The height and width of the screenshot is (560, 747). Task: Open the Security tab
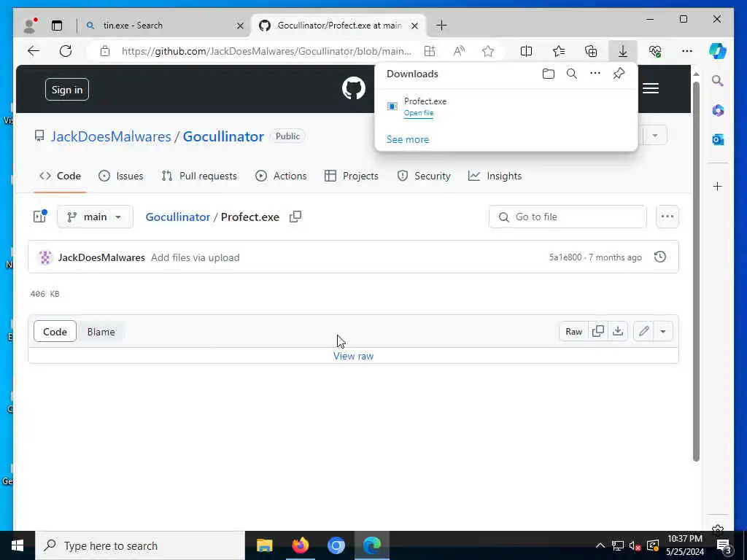(424, 176)
